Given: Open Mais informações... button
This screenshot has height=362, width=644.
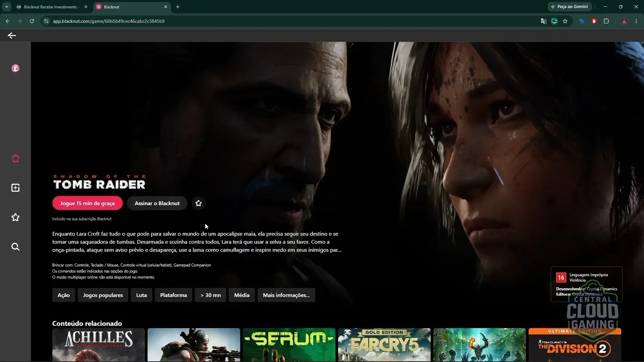Looking at the screenshot, I should [286, 295].
